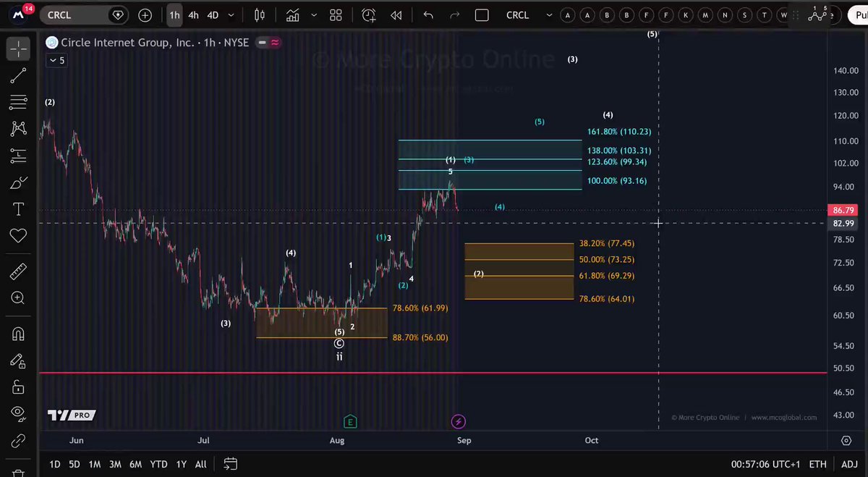Open chart settings gear on the time axis

[x=846, y=440]
